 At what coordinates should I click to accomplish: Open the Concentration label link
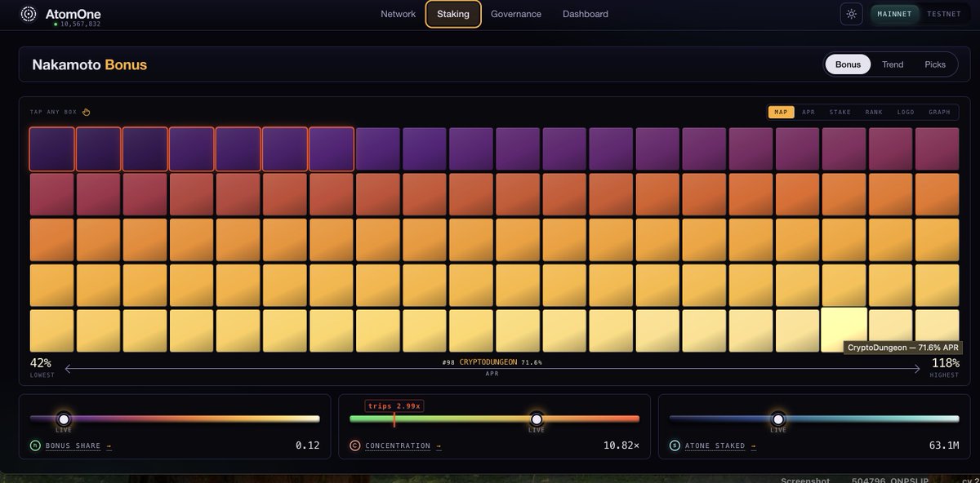[x=398, y=446]
